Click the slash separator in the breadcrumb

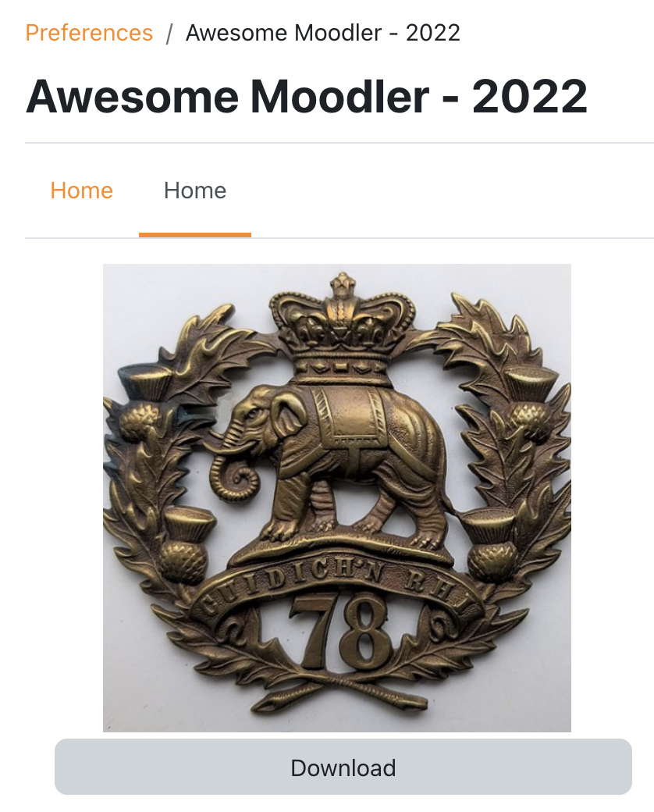[169, 33]
